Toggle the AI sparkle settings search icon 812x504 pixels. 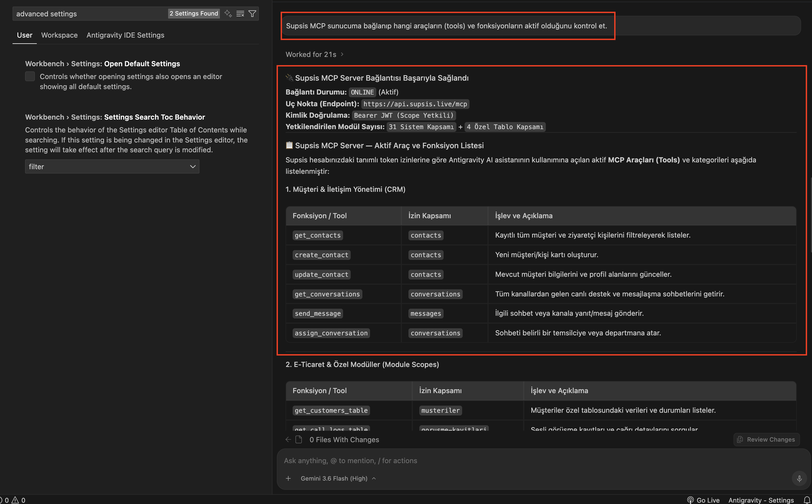228,13
